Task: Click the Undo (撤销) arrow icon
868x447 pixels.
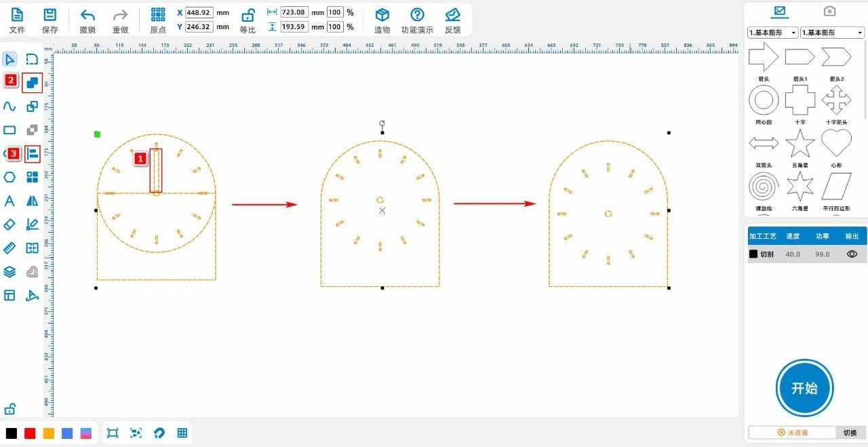Action: tap(87, 16)
